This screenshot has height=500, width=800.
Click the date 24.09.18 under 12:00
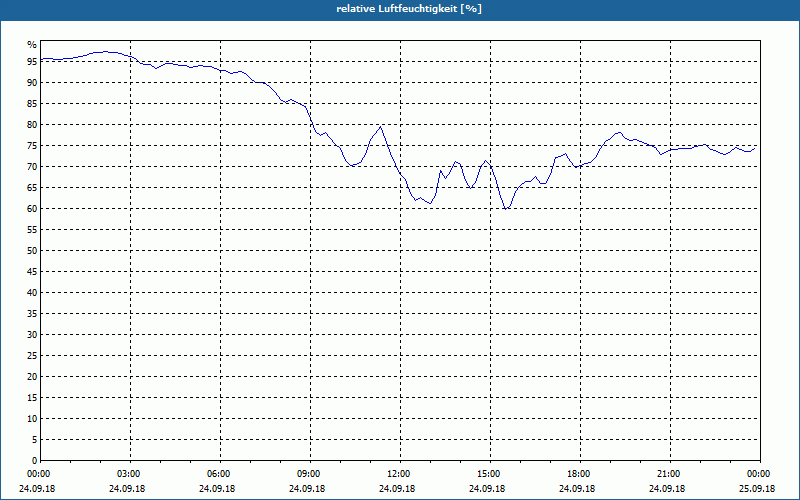click(397, 489)
